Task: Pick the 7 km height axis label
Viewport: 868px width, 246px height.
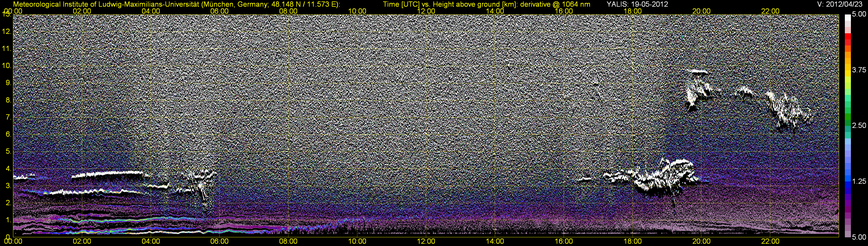Action: (8, 117)
